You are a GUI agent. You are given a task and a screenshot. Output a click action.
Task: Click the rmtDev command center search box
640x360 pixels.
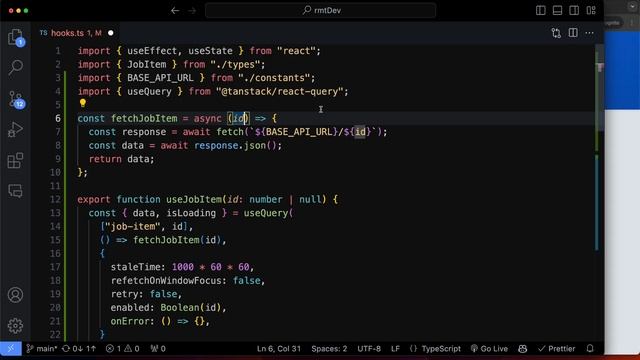[320, 10]
